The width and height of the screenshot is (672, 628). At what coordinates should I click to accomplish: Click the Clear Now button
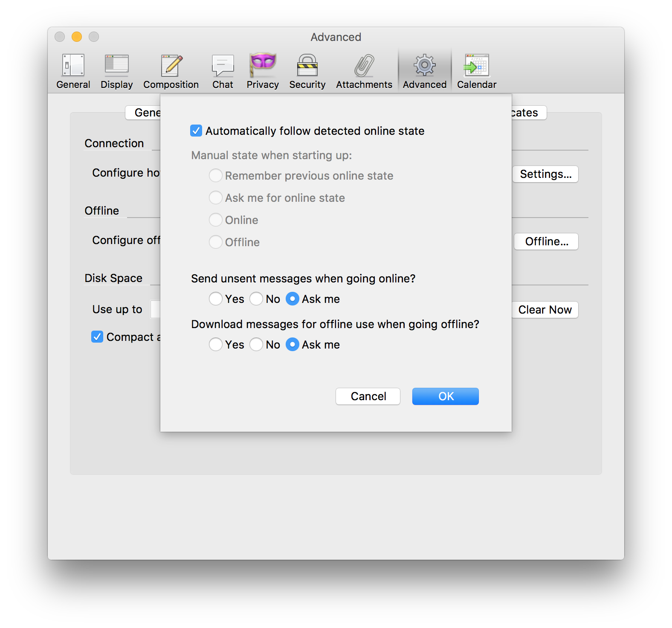coord(545,310)
